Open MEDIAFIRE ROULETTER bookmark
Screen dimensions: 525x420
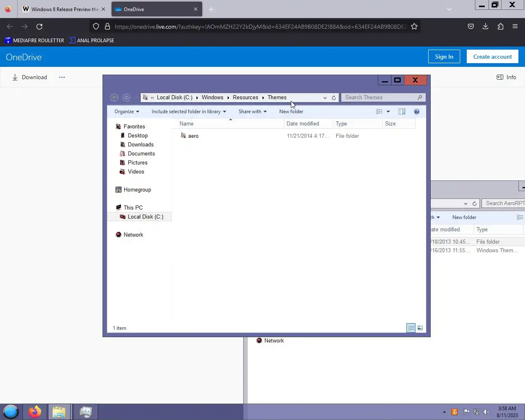click(34, 40)
